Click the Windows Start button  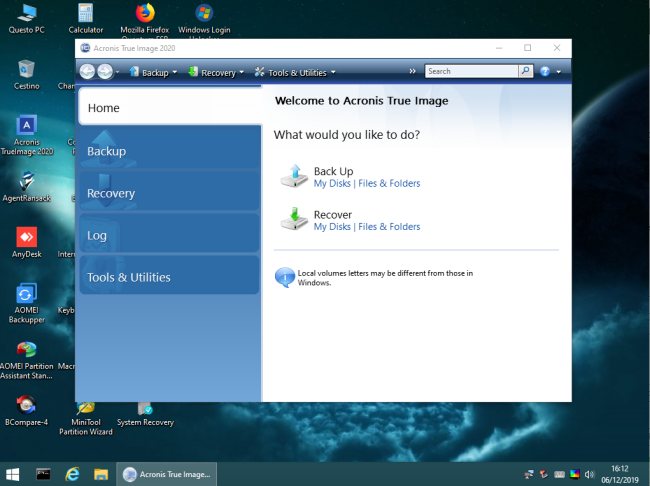[14, 473]
